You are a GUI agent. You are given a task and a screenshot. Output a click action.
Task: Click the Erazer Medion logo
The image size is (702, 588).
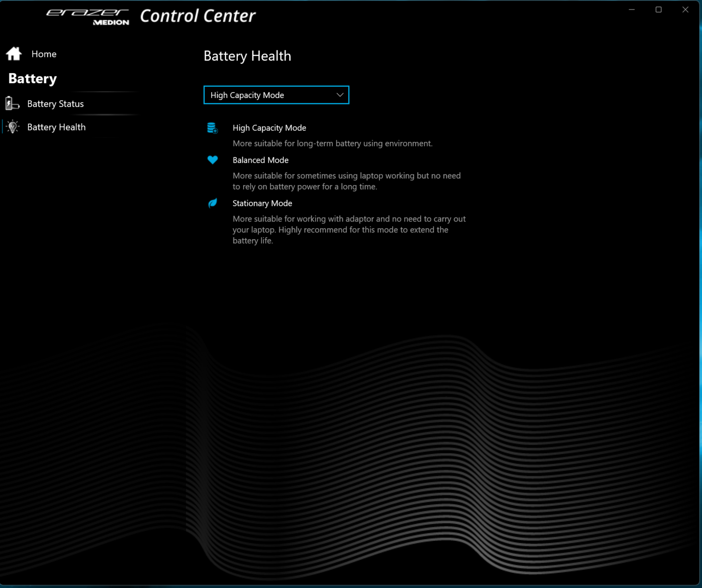[x=88, y=16]
